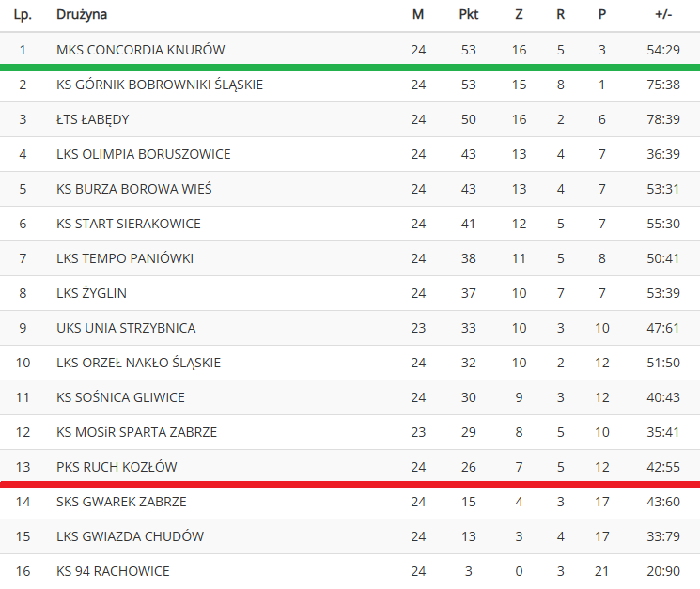Image resolution: width=700 pixels, height=589 pixels.
Task: Open SKS Gwarek Zabrze team
Action: point(121,502)
